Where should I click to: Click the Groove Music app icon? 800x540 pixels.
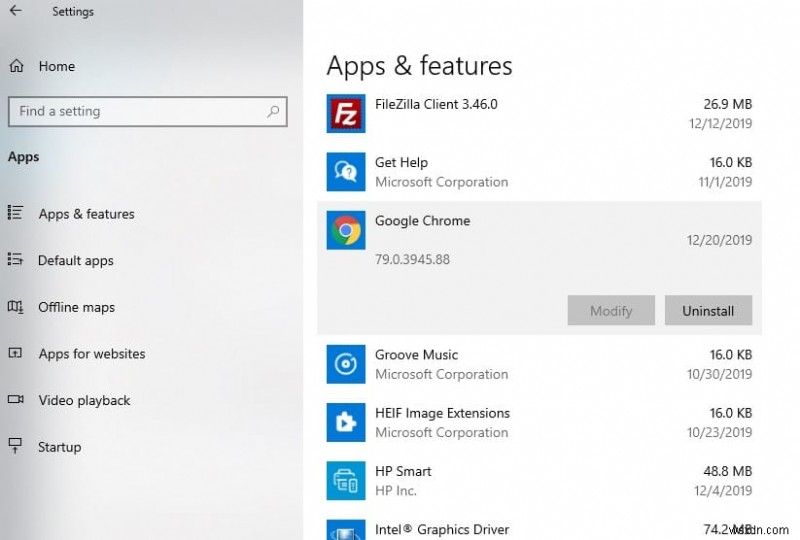click(x=346, y=364)
